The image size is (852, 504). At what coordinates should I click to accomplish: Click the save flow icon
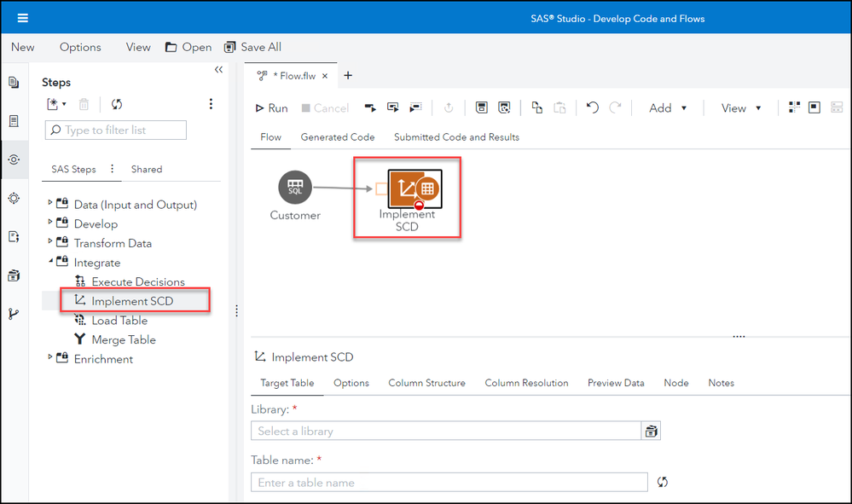click(x=481, y=107)
